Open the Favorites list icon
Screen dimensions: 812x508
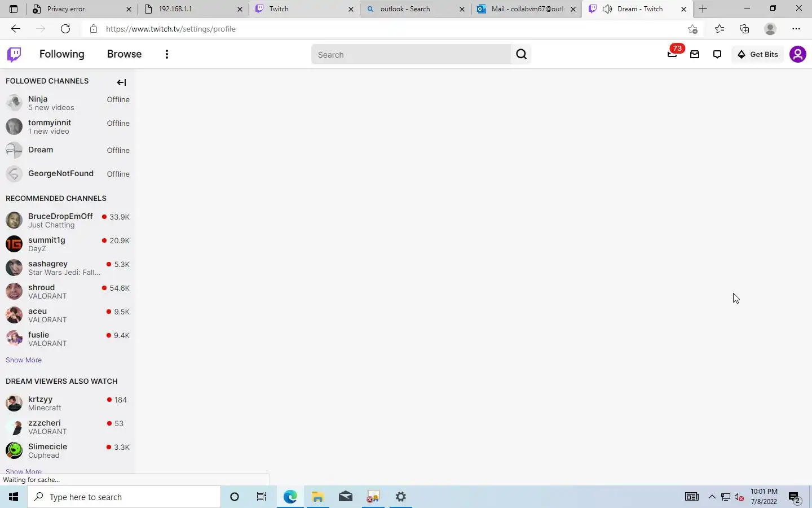pos(720,29)
